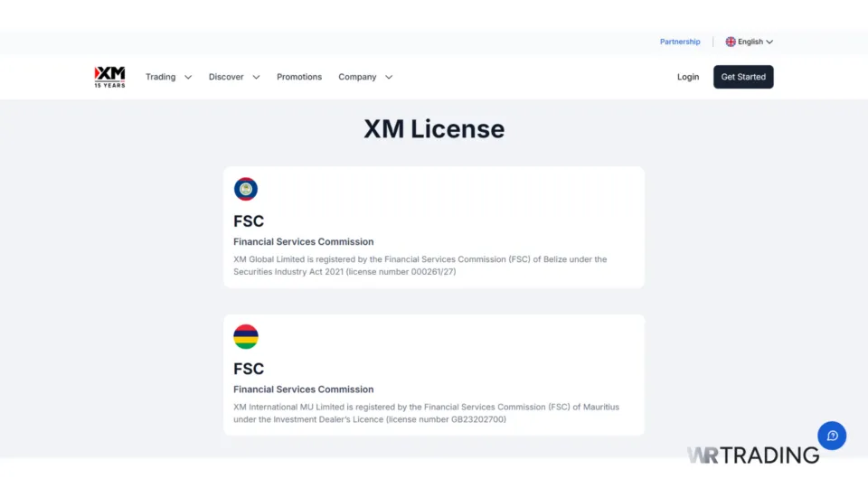Click the Mauritius flag icon

pyautogui.click(x=246, y=337)
